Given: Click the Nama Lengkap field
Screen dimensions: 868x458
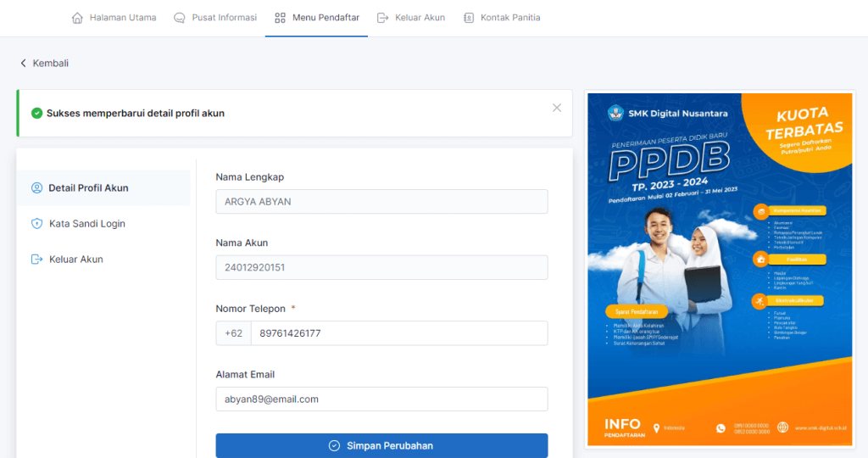Looking at the screenshot, I should click(x=381, y=202).
